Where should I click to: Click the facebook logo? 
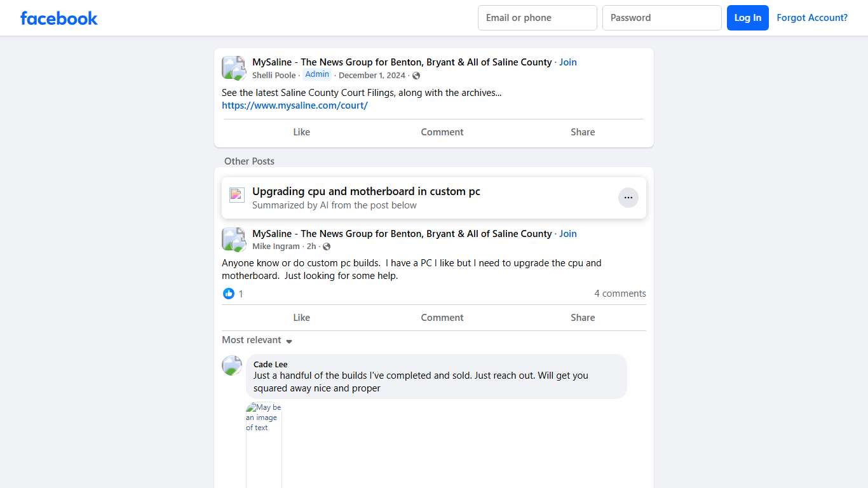pos(58,18)
